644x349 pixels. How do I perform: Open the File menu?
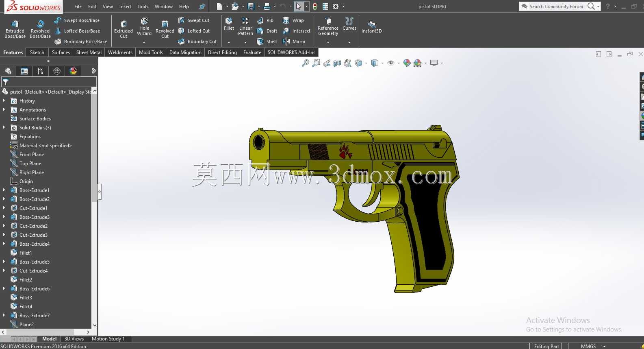coord(78,7)
